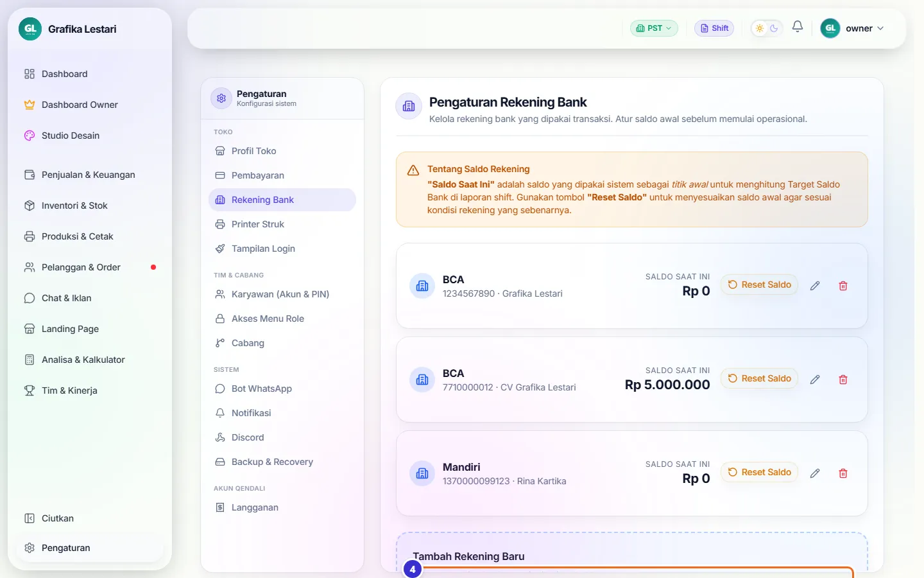Switch to dark theme moon icon

pyautogui.click(x=774, y=28)
